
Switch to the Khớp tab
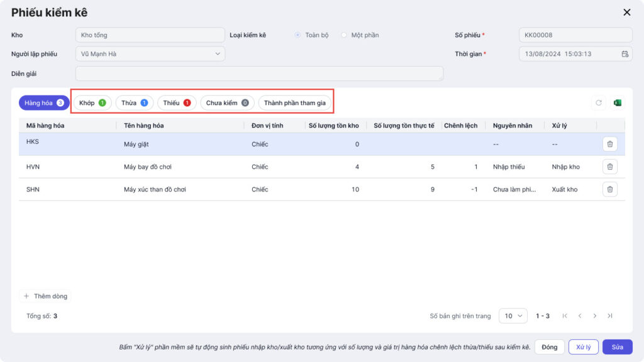(92, 103)
